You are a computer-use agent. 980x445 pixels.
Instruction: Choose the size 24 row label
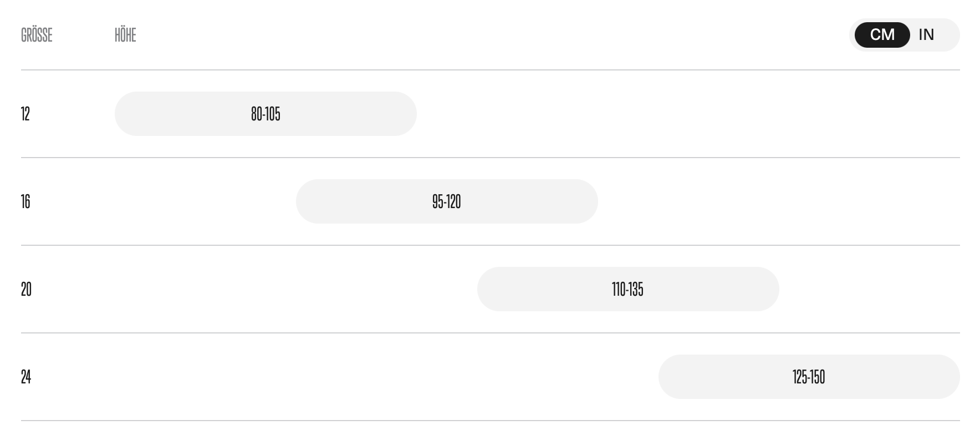click(26, 377)
